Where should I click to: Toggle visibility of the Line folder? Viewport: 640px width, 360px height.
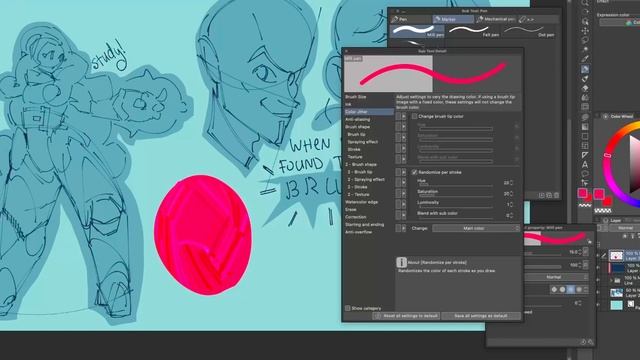598,280
